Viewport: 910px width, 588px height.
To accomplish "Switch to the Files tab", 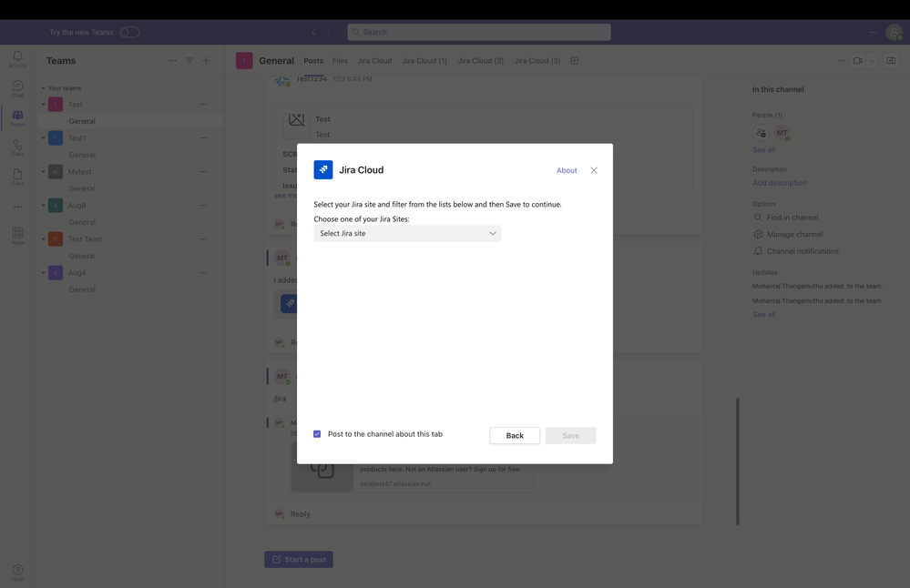I will [x=340, y=60].
